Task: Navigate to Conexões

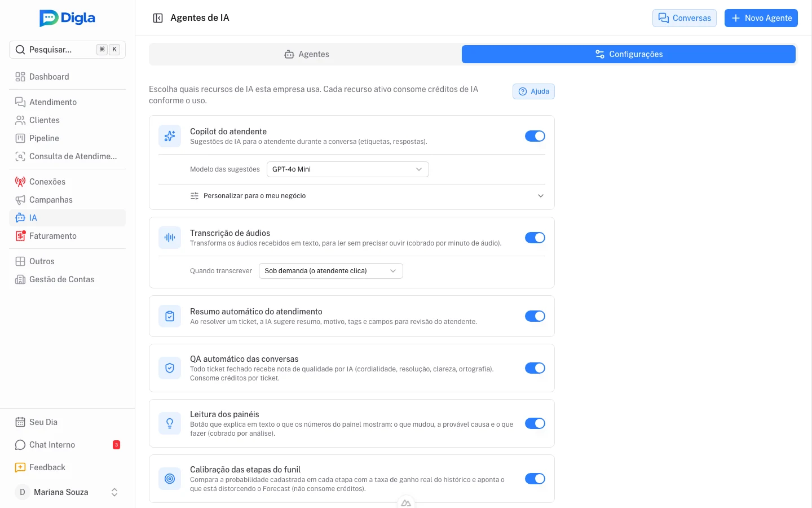Action: [x=67, y=182]
